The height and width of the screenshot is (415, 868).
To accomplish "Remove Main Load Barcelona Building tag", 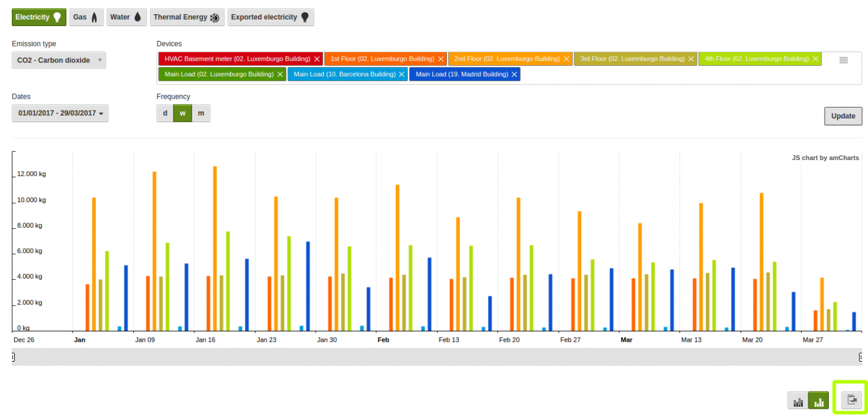I will coord(402,74).
